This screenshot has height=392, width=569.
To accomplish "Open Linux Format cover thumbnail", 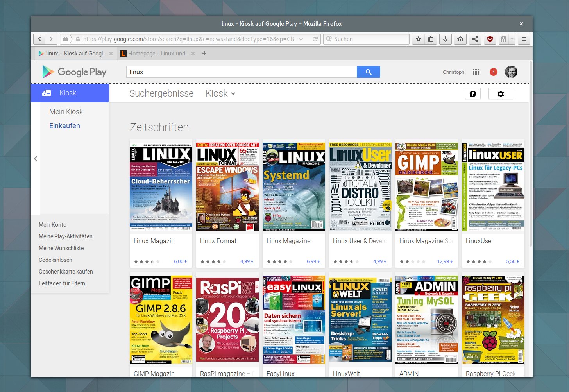I will point(227,186).
